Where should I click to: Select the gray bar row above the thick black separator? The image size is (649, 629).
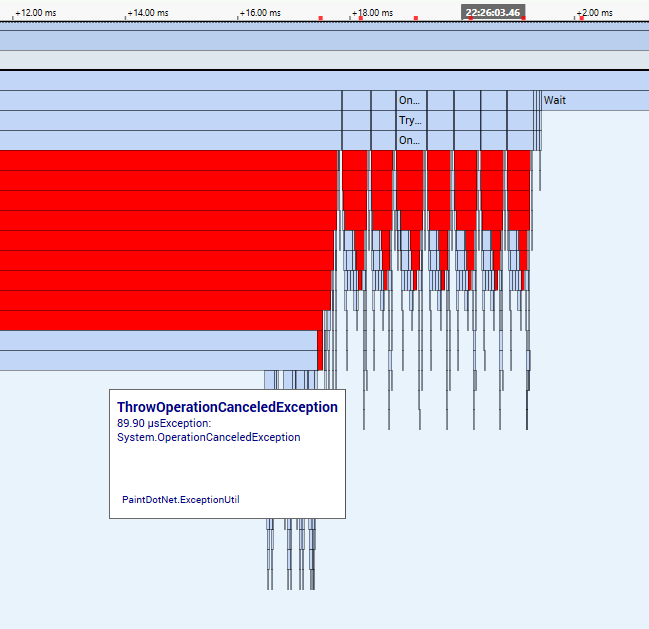(x=324, y=60)
